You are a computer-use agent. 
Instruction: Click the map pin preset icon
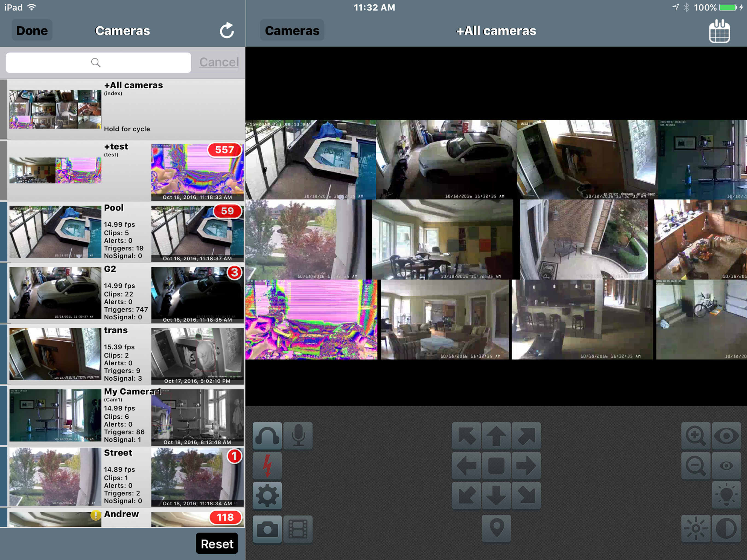496,528
